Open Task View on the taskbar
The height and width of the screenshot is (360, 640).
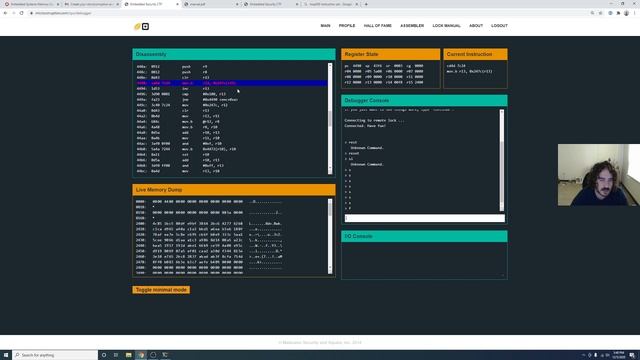(x=116, y=355)
